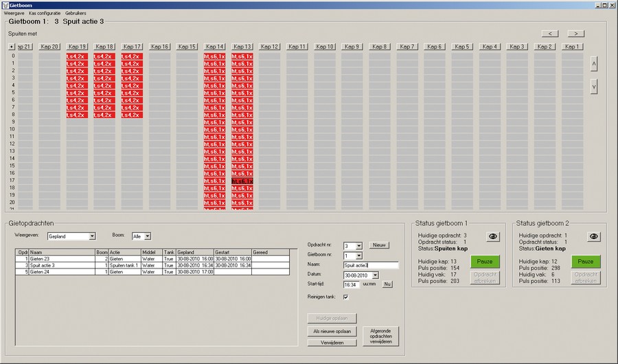Click eye icon in Status gietboom 2
Image resolution: width=618 pixels, height=364 pixels.
click(x=593, y=237)
